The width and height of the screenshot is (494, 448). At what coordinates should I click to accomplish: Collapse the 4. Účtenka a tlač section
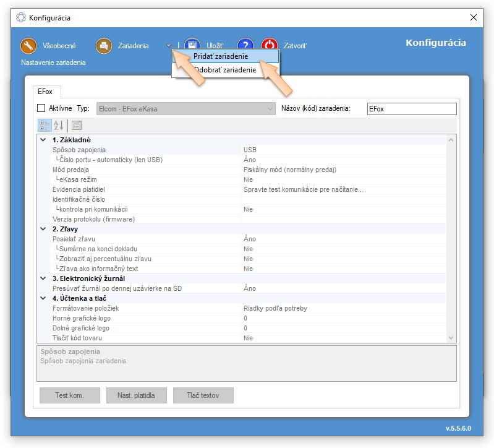[x=43, y=298]
